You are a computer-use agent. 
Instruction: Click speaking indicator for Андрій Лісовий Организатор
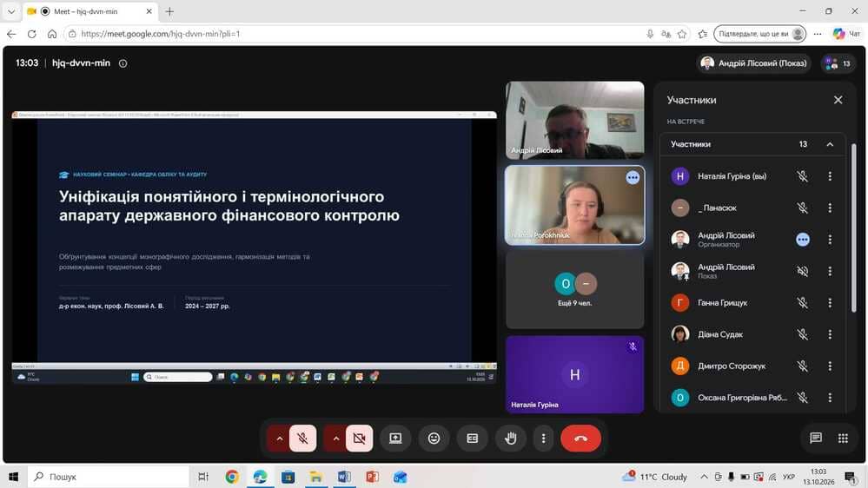803,240
